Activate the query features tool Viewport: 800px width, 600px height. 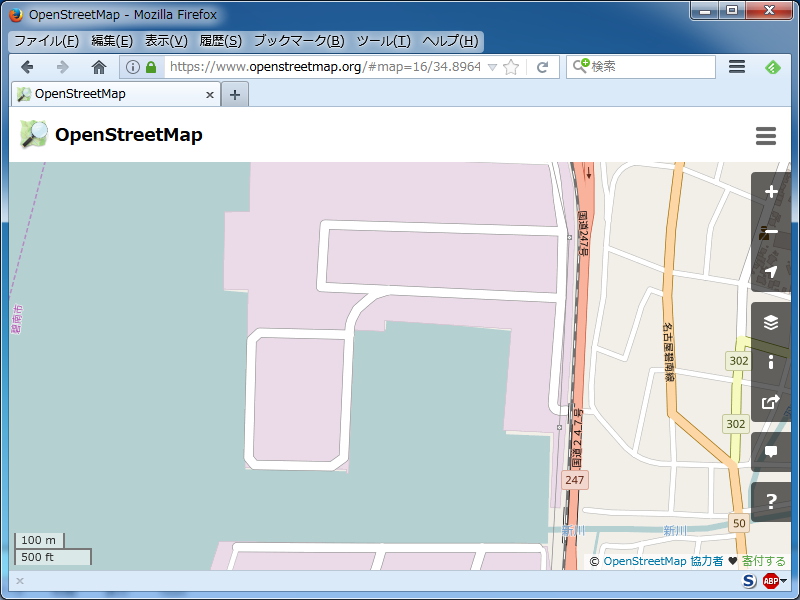point(771,502)
